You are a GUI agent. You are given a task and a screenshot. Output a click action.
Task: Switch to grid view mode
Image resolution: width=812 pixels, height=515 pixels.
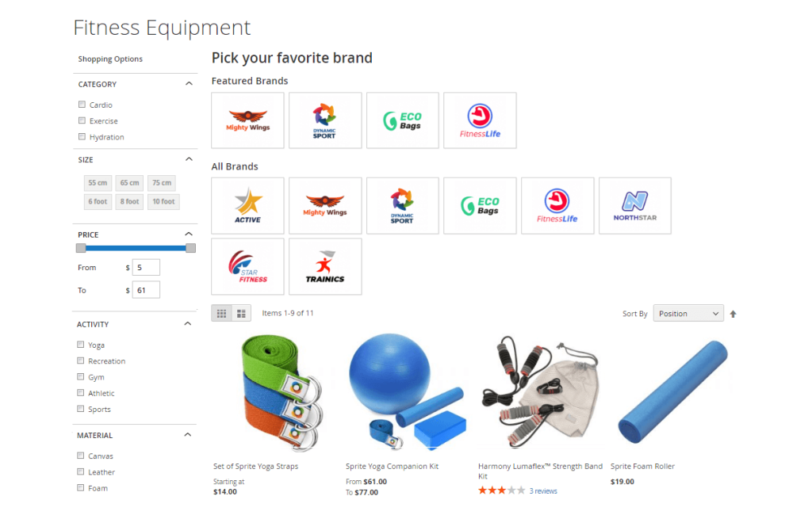click(222, 313)
